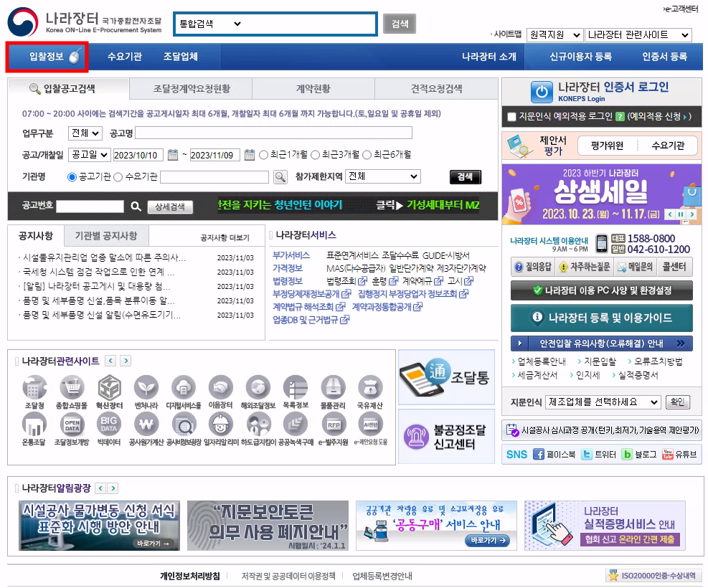
Task: Pause the 상생세일 banner rotation
Action: coord(681,214)
